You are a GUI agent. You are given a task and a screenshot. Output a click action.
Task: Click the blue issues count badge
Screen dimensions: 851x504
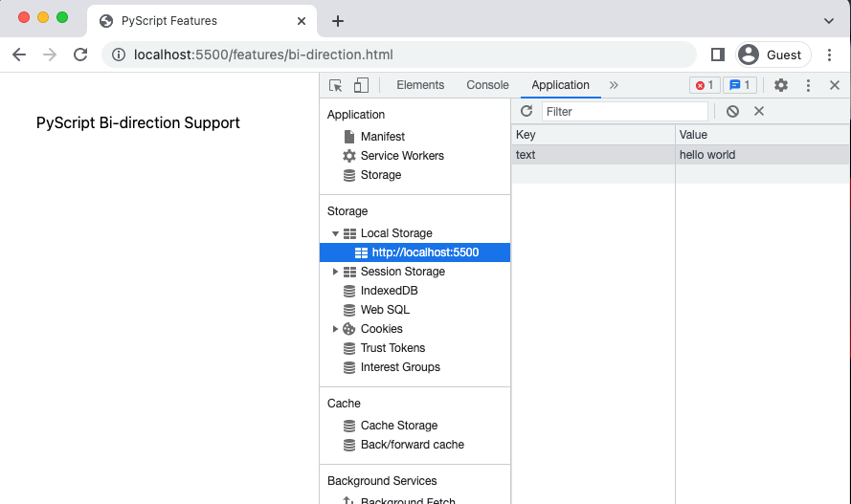[x=740, y=85]
